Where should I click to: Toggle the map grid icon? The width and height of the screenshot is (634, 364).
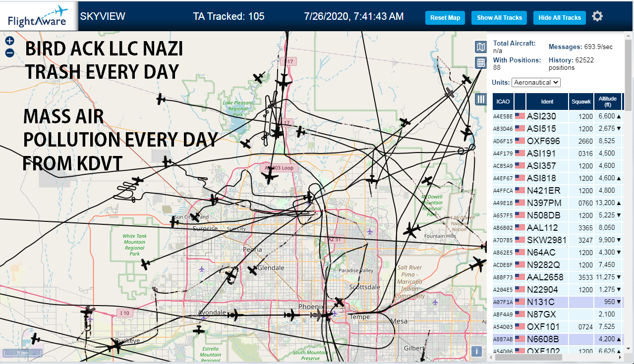click(481, 62)
